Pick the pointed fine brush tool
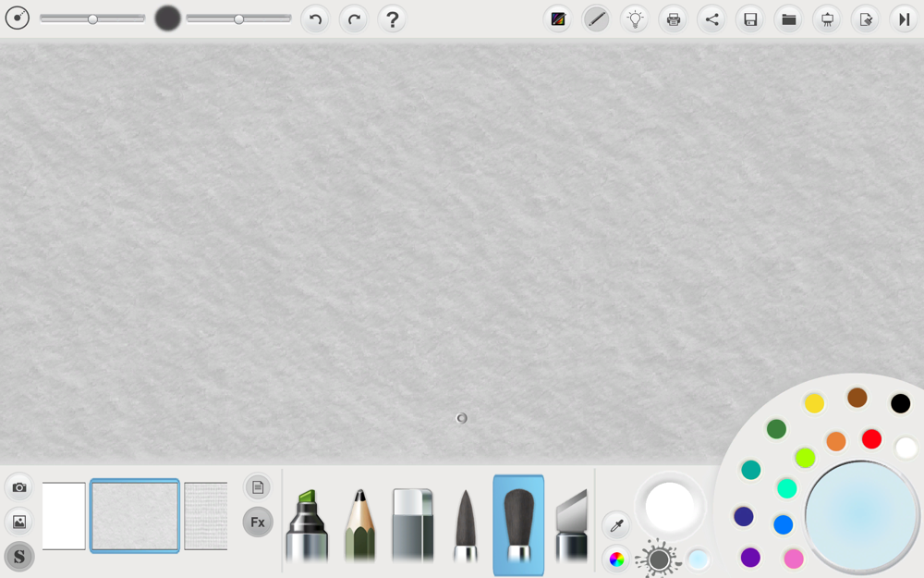The height and width of the screenshot is (578, 924). point(466,525)
